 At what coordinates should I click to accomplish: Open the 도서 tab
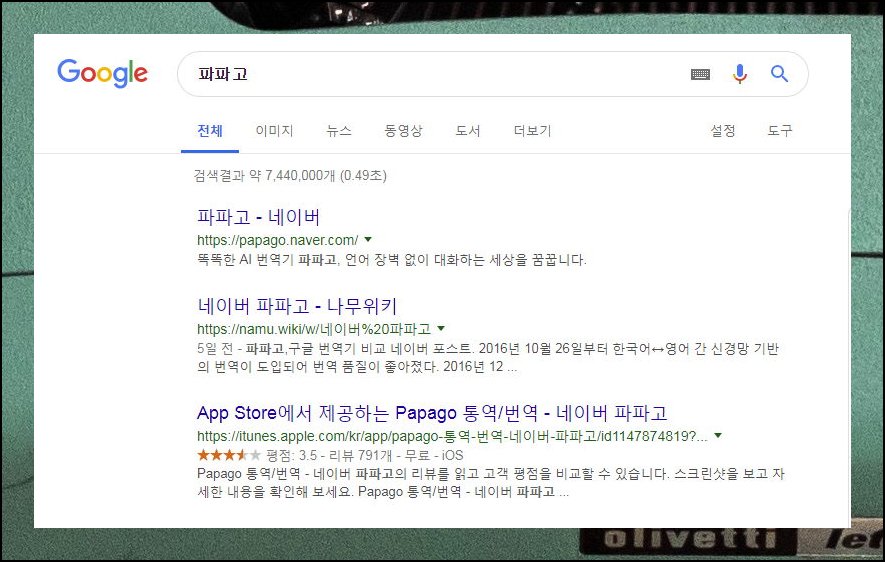[x=468, y=131]
